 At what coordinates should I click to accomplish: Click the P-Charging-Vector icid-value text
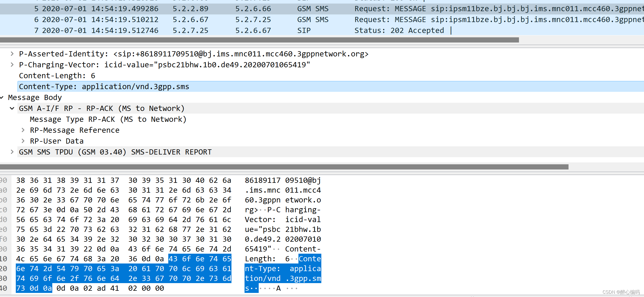pos(207,65)
